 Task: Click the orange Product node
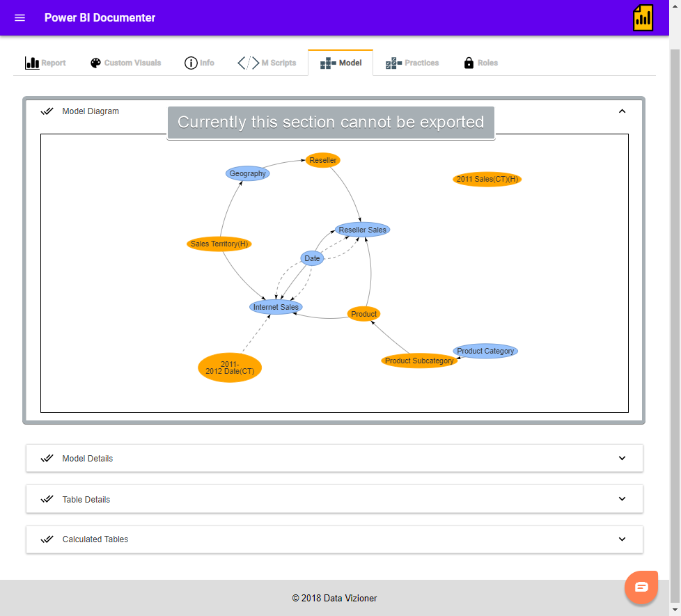point(364,314)
